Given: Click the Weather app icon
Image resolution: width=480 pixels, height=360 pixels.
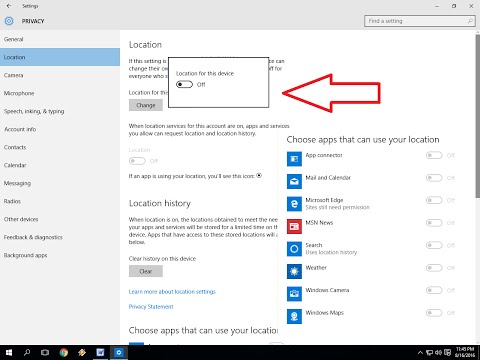Looking at the screenshot, I should coord(294,271).
